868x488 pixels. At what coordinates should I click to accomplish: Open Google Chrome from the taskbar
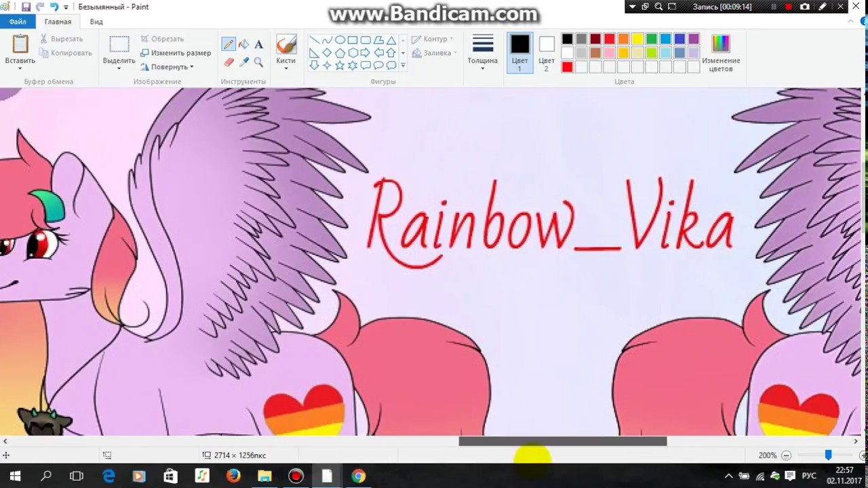click(x=358, y=476)
